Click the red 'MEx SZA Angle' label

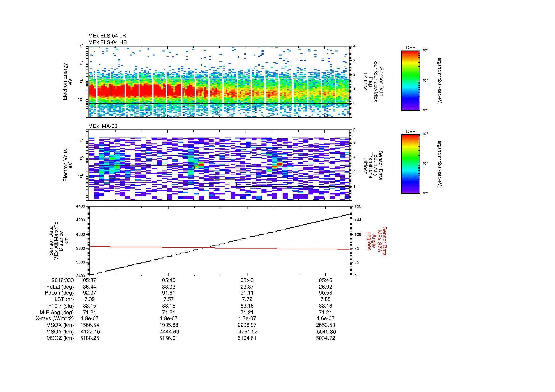click(377, 241)
